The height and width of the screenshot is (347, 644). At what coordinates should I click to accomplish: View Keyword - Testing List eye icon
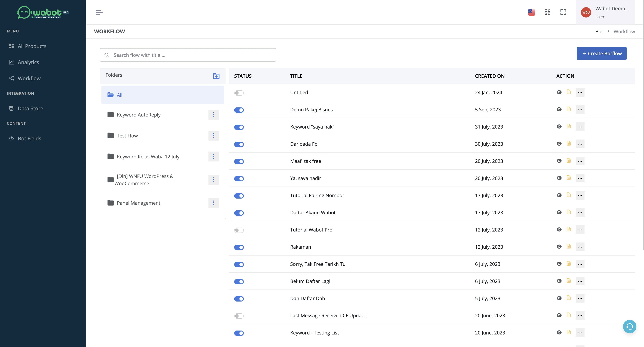[x=559, y=333]
